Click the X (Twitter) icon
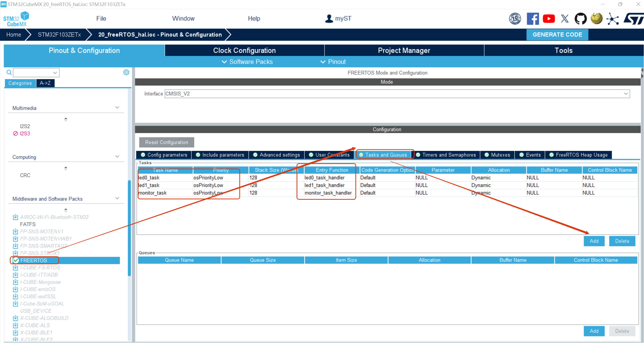This screenshot has height=346, width=644. click(x=565, y=19)
